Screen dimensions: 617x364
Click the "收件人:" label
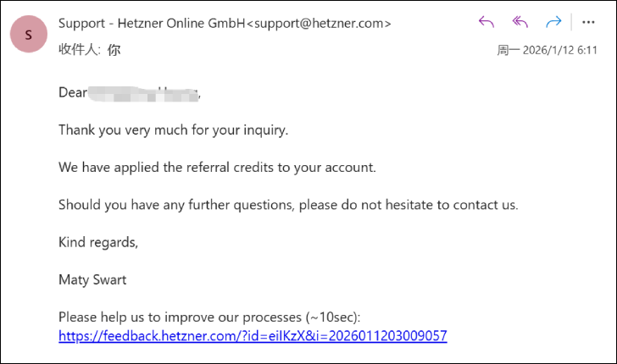tap(79, 50)
